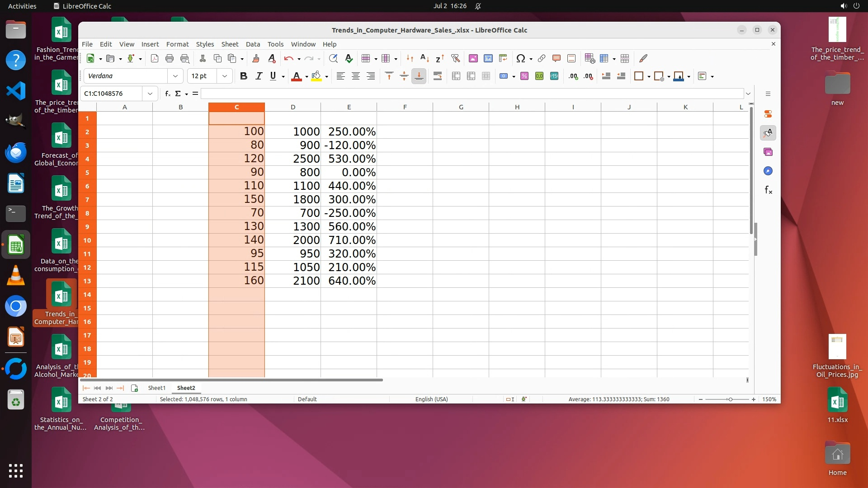Click the Spelling check icon
The height and width of the screenshot is (488, 868).
point(349,58)
